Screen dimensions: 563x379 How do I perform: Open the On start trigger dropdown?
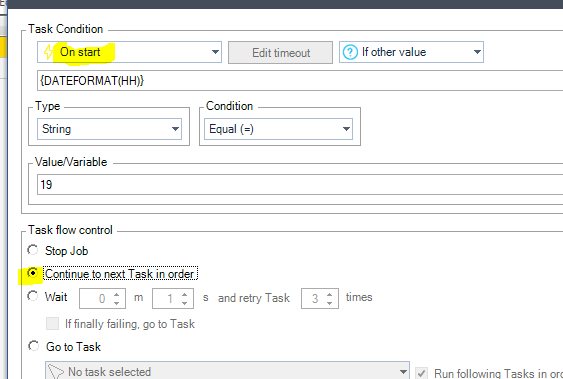point(129,52)
